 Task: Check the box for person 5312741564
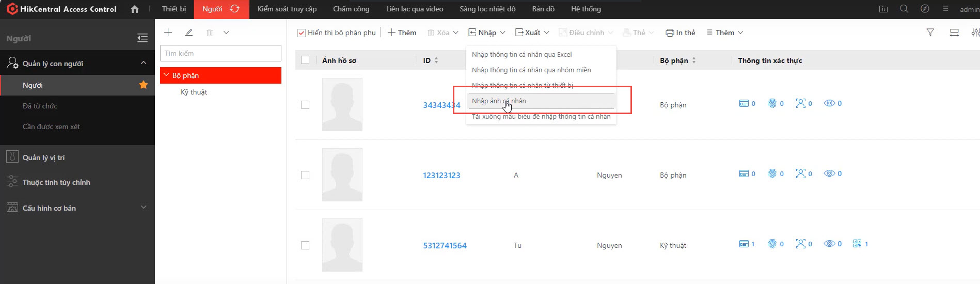coord(305,245)
